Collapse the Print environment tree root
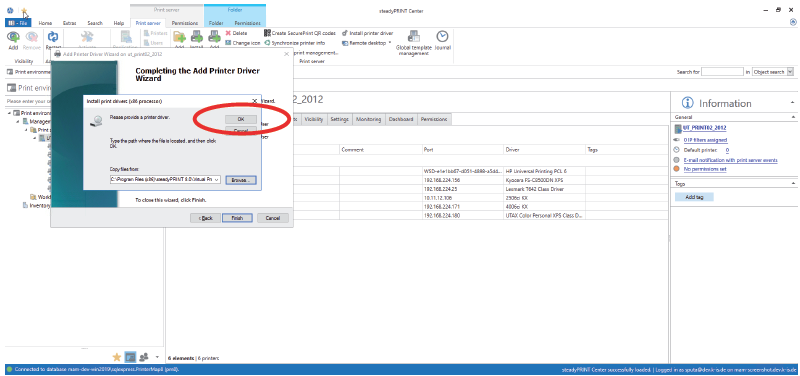 pos(9,113)
